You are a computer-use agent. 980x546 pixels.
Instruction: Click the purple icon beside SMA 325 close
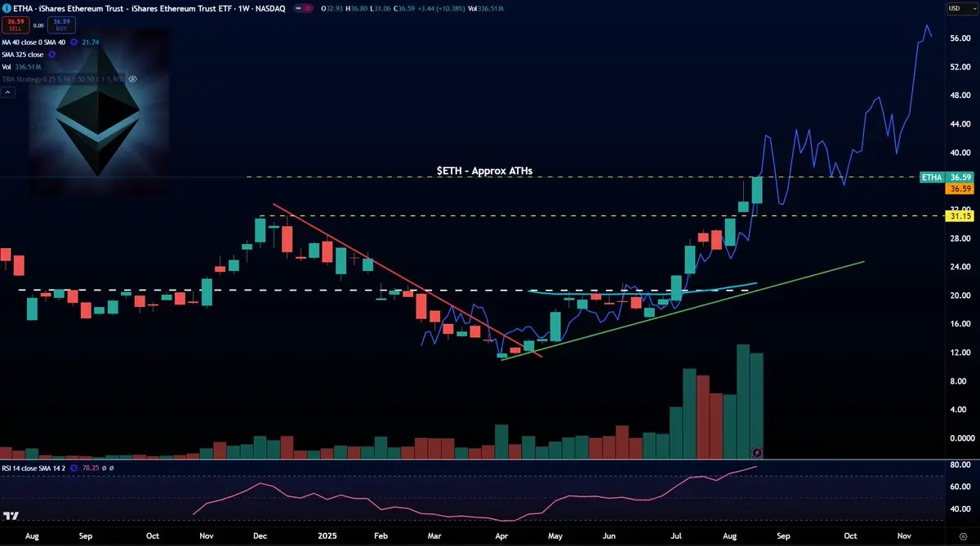tap(52, 55)
